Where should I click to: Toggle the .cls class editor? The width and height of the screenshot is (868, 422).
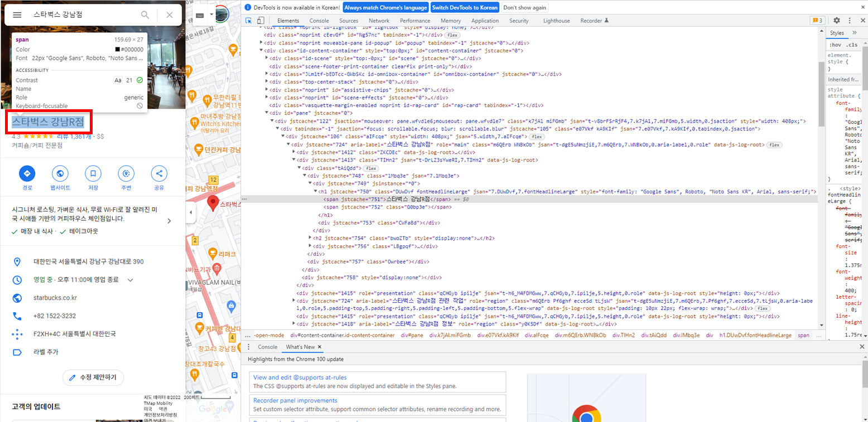(x=852, y=45)
